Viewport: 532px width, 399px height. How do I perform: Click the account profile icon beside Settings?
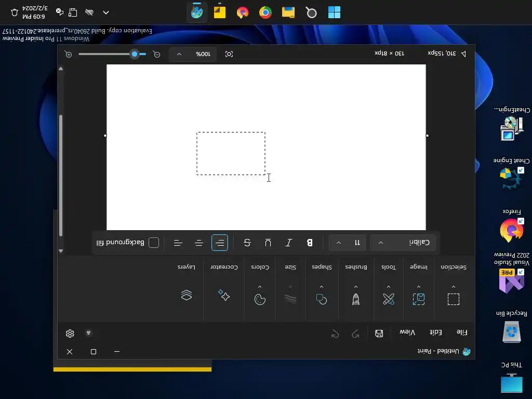88,333
